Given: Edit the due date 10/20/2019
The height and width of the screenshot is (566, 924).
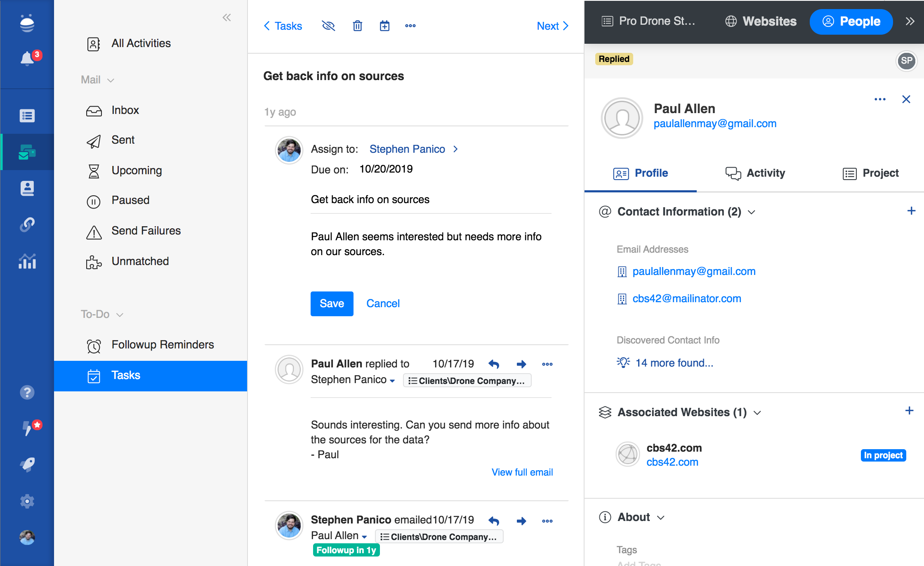Looking at the screenshot, I should [386, 169].
